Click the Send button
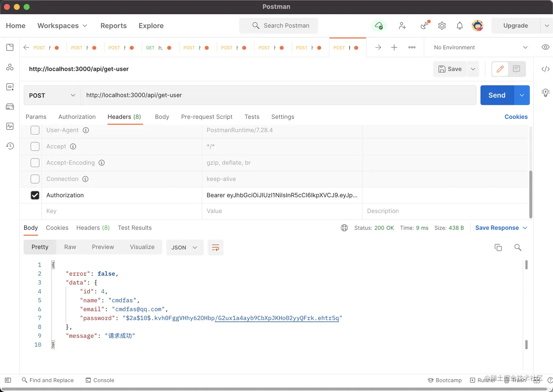553x392 pixels. (497, 95)
